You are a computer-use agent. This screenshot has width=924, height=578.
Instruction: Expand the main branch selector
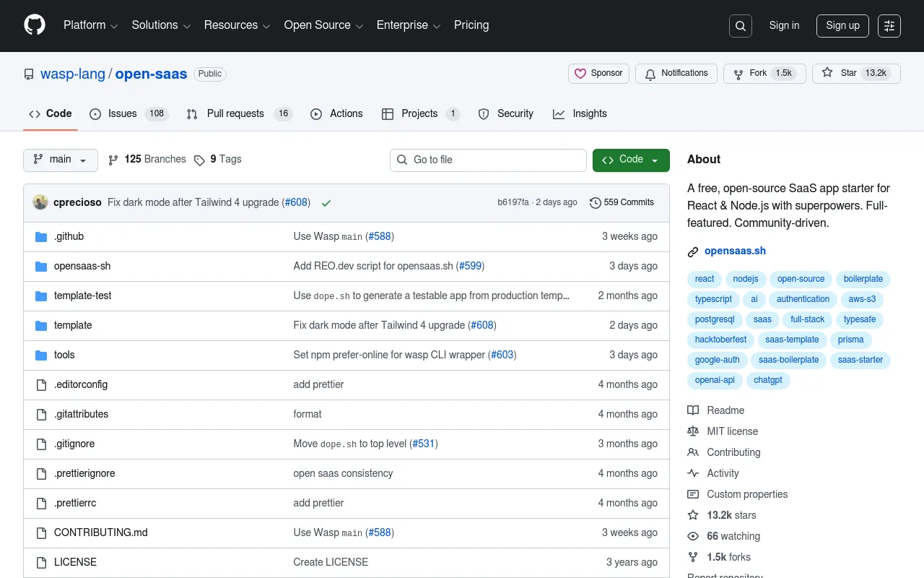[60, 160]
